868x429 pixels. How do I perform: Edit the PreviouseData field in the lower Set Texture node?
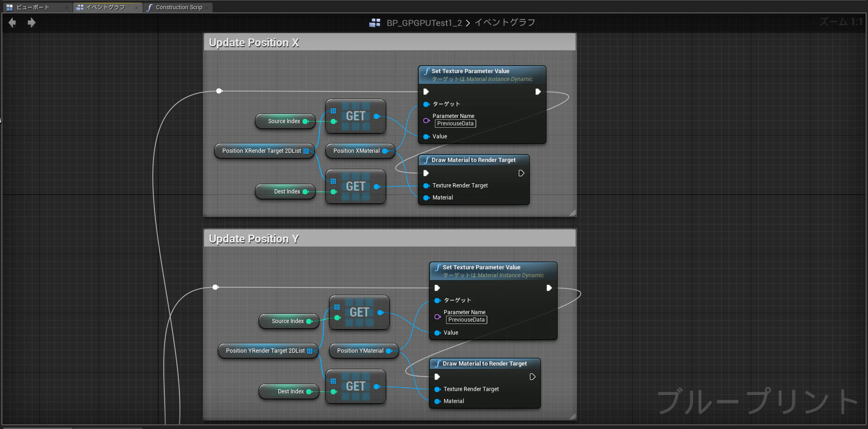pyautogui.click(x=466, y=320)
